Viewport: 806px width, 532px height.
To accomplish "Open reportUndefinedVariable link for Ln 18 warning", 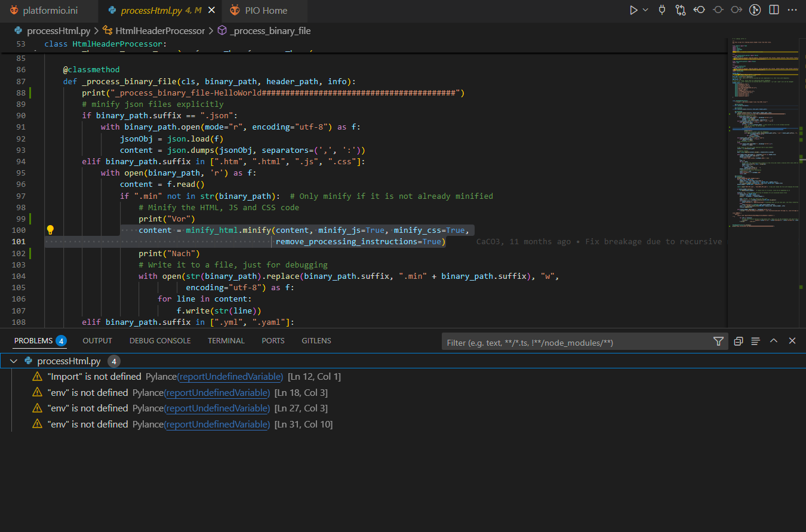I will (x=217, y=393).
